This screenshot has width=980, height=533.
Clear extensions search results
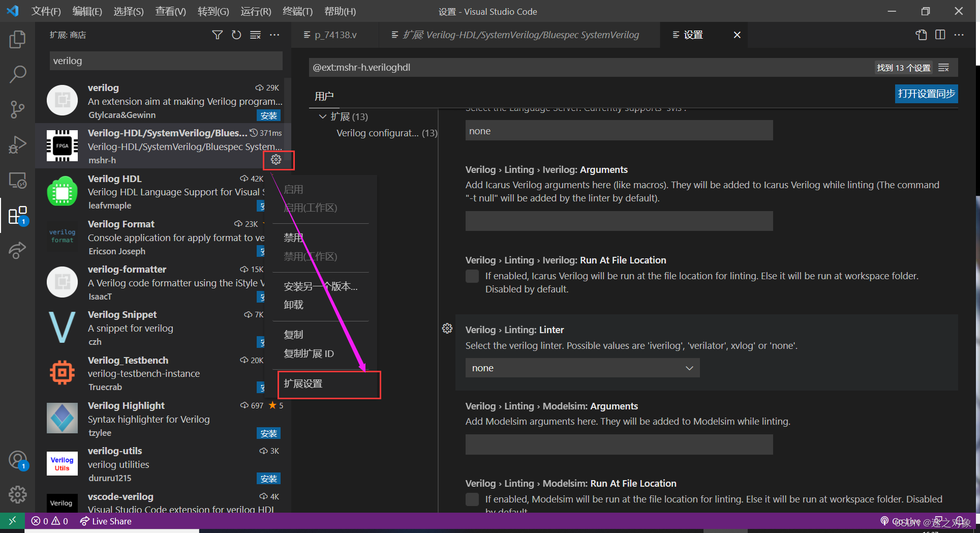point(255,35)
